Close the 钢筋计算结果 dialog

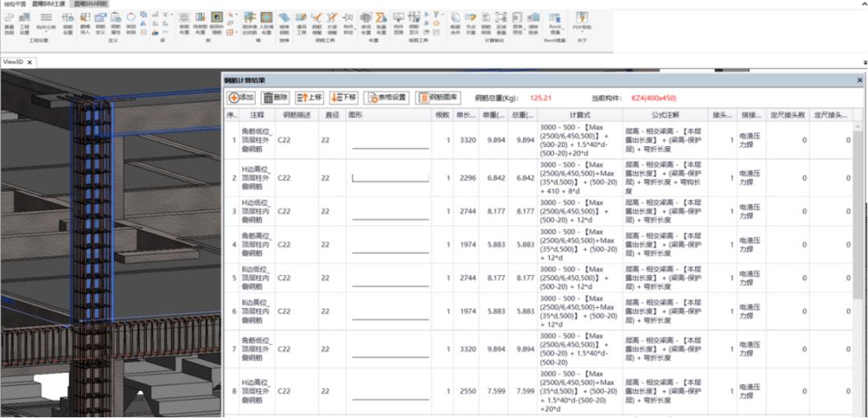[859, 80]
